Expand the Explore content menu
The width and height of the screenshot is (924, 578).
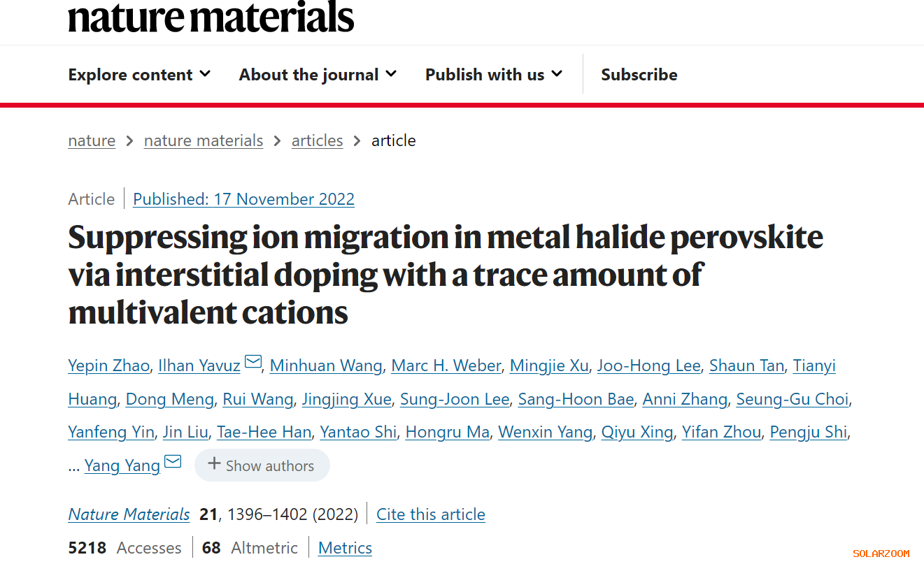pyautogui.click(x=139, y=75)
